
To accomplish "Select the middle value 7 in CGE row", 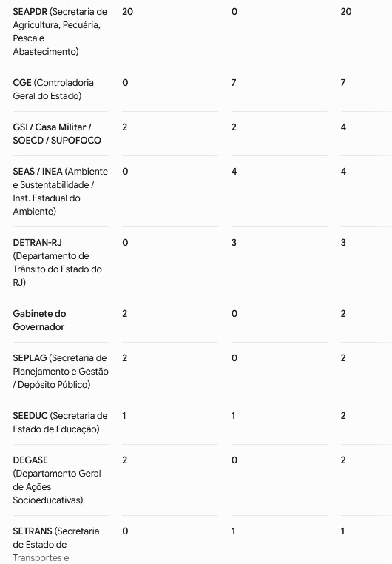I will (x=234, y=83).
